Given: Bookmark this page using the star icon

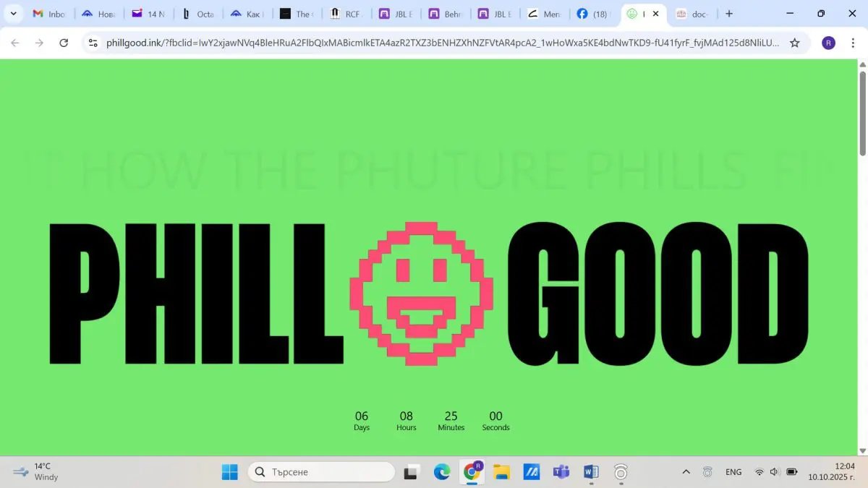Looking at the screenshot, I should click(794, 43).
